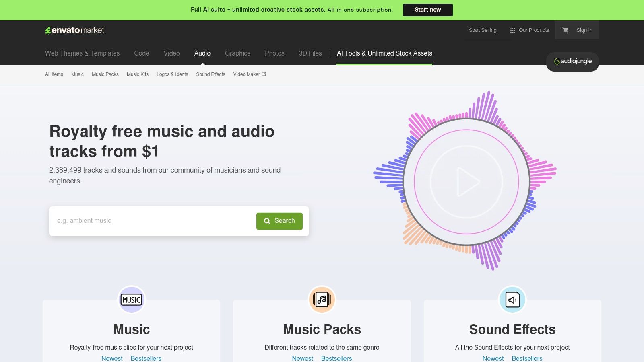Open Video Maker via its external-link icon
The height and width of the screenshot is (362, 644).
point(264,74)
